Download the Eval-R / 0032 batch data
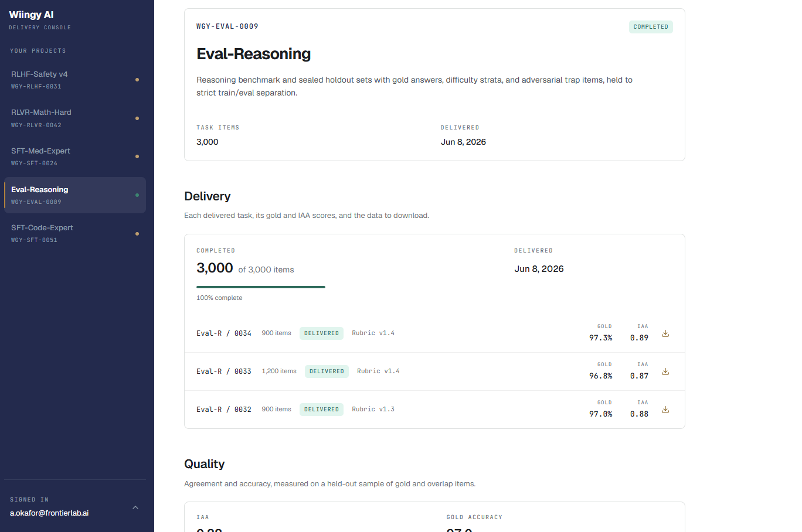Screen dimensions: 802x532 (665, 410)
